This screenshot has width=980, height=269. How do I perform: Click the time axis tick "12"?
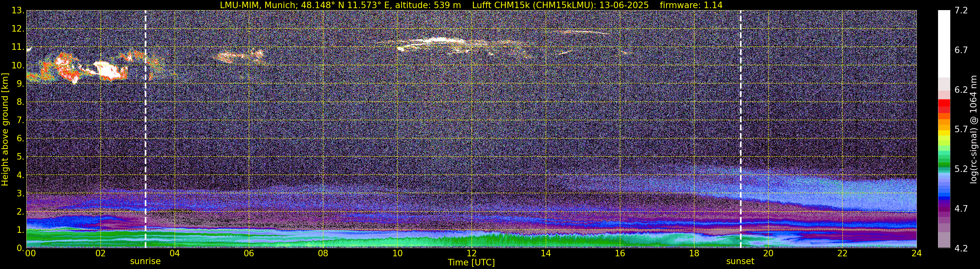(x=471, y=253)
